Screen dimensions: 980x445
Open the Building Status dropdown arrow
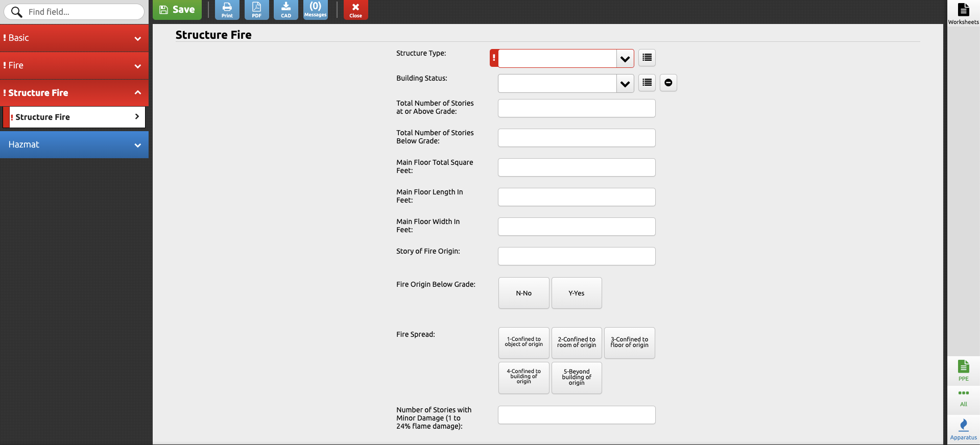click(x=625, y=84)
